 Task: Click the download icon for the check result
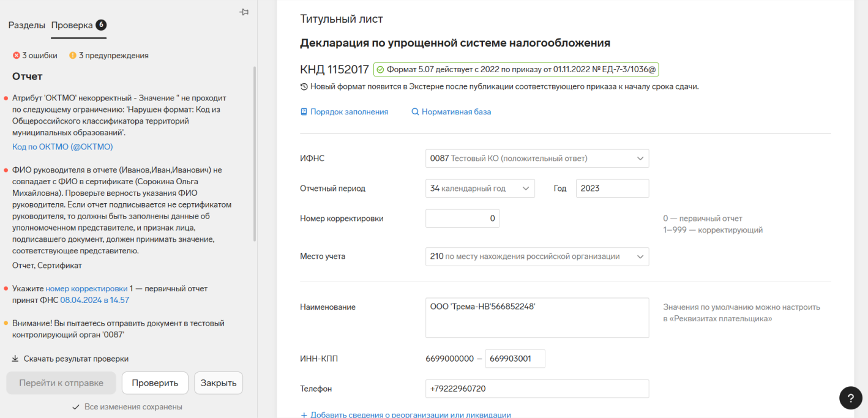pyautogui.click(x=15, y=359)
